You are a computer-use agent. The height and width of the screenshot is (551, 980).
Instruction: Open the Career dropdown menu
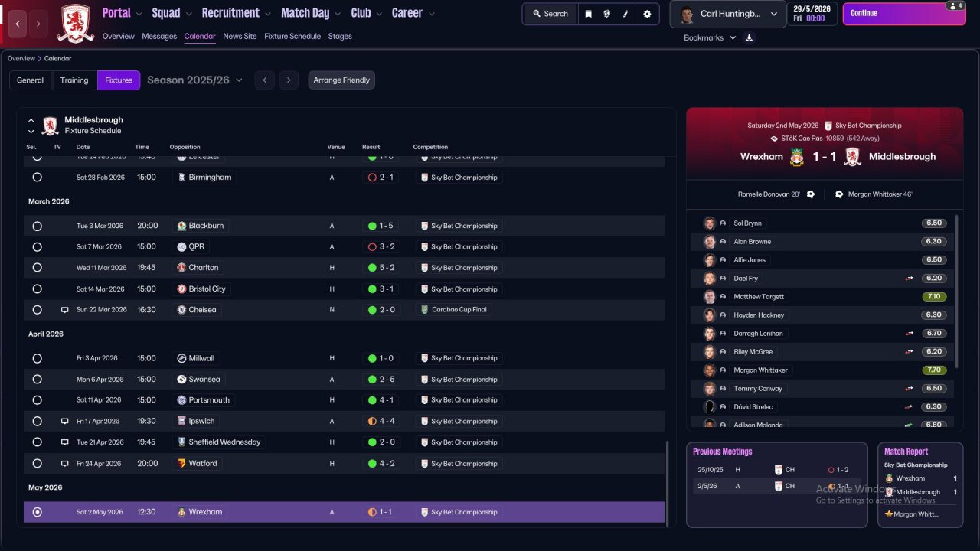coord(413,13)
